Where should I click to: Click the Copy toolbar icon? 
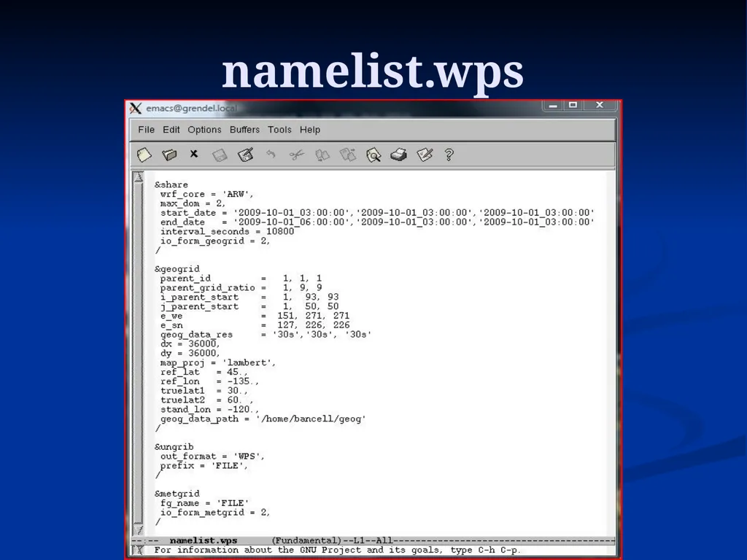point(322,155)
